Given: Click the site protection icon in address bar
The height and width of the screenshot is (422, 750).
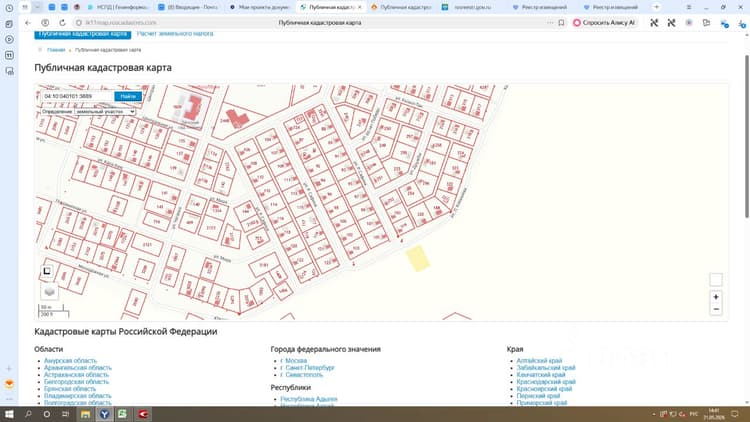Looking at the screenshot, I should (x=79, y=22).
